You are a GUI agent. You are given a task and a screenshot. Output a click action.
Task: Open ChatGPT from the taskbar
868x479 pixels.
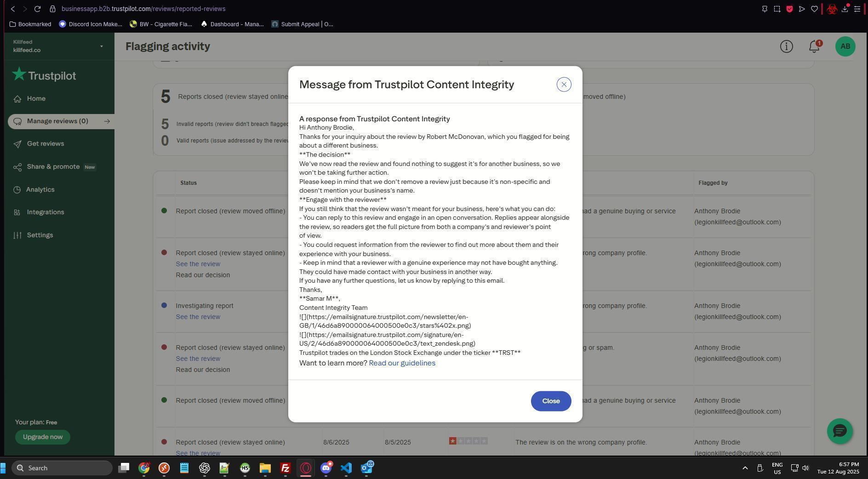(205, 468)
